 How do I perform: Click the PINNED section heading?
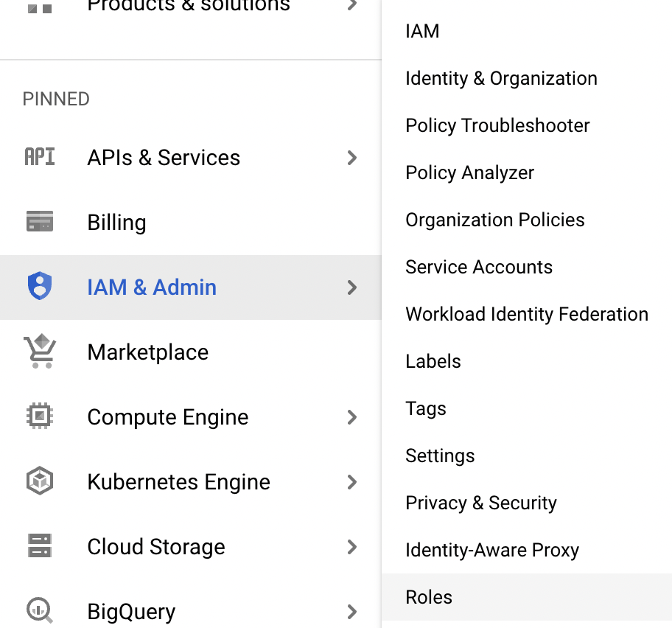click(x=56, y=99)
